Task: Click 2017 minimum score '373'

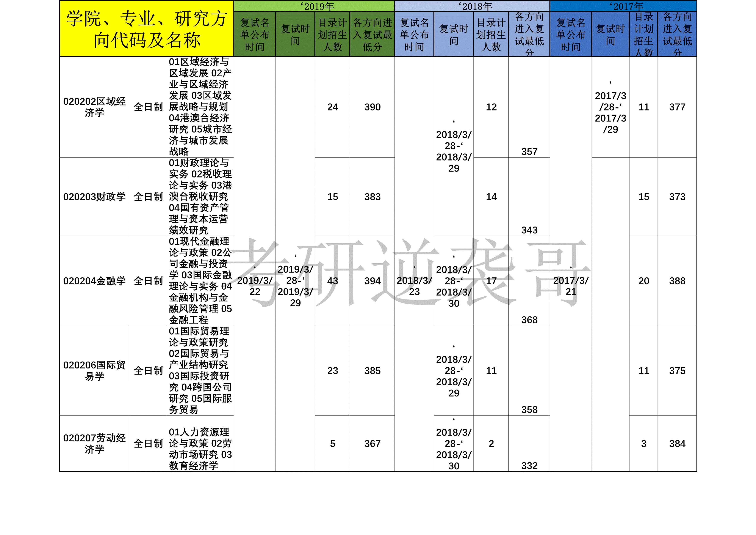Action: (x=677, y=197)
